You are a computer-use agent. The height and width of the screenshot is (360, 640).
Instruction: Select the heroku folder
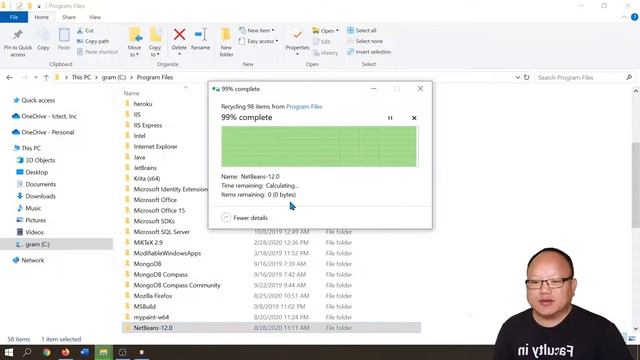143,104
